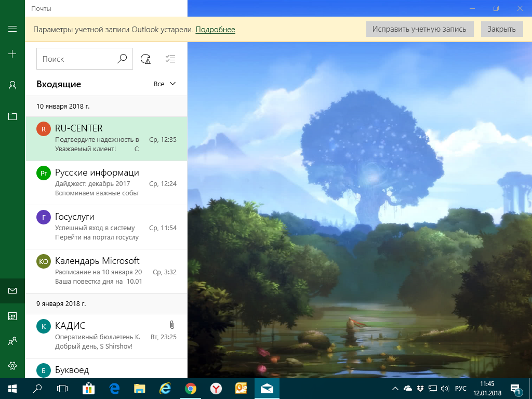532x399 pixels.
Task: Click the Календарь Microsoft KO avatar
Action: tap(44, 261)
